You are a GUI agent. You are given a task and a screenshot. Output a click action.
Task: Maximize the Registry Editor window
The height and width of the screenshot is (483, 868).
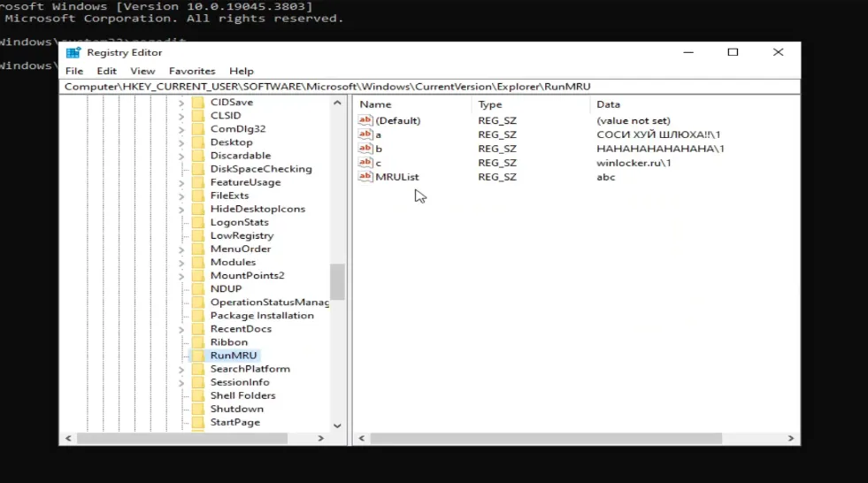(x=733, y=52)
